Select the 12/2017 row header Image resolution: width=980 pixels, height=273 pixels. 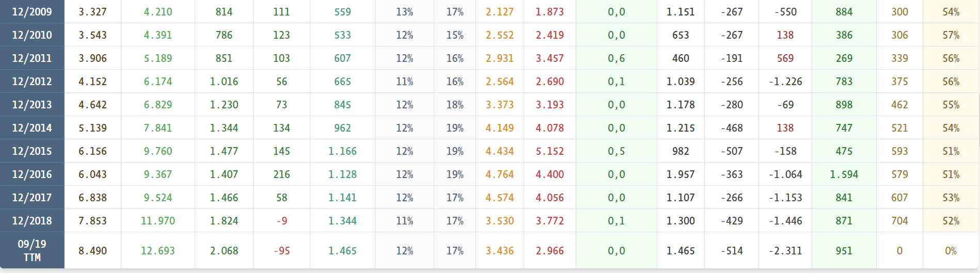click(32, 197)
